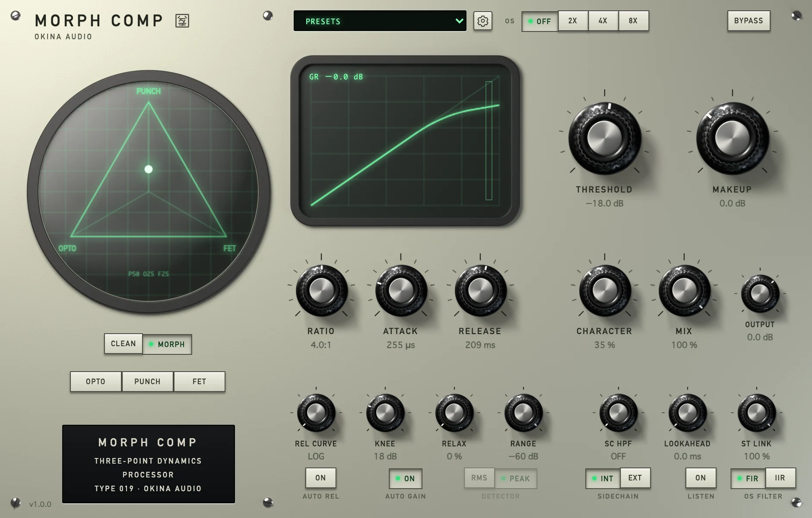Snap morph to FET preset button

tap(200, 382)
